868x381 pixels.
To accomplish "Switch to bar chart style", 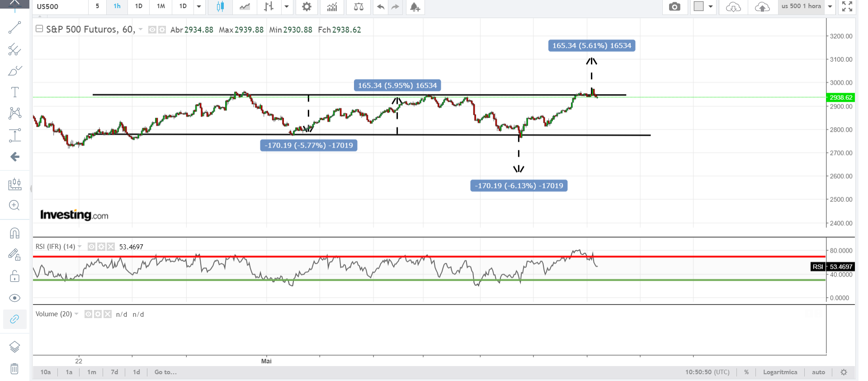I will [x=269, y=7].
